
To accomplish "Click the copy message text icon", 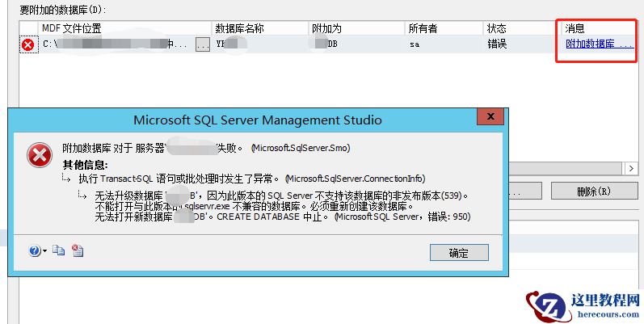I will click(x=58, y=251).
